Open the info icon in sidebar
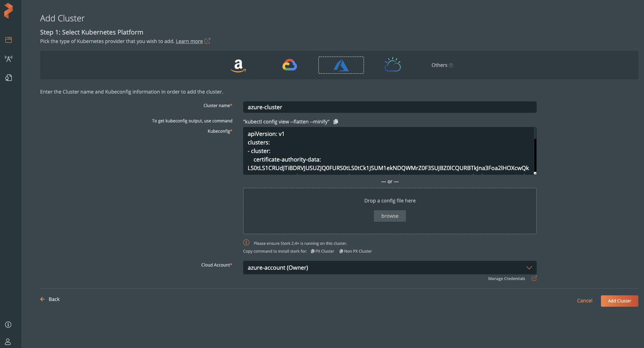644x348 pixels. [x=8, y=325]
